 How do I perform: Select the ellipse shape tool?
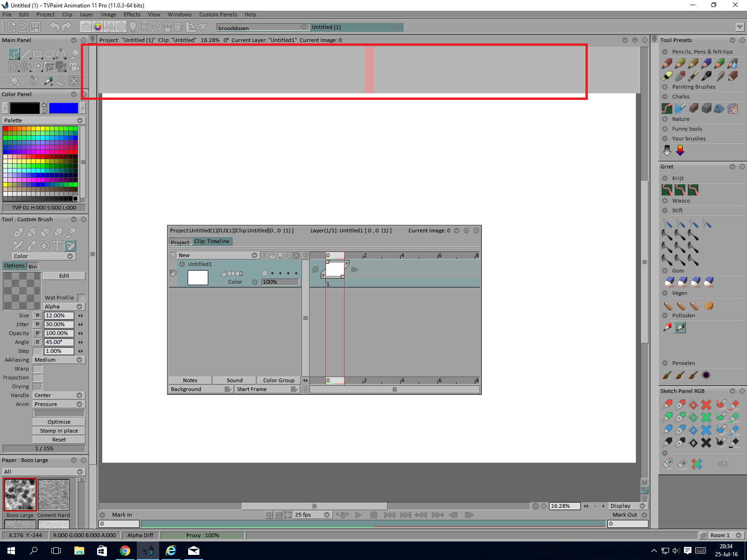click(x=49, y=54)
